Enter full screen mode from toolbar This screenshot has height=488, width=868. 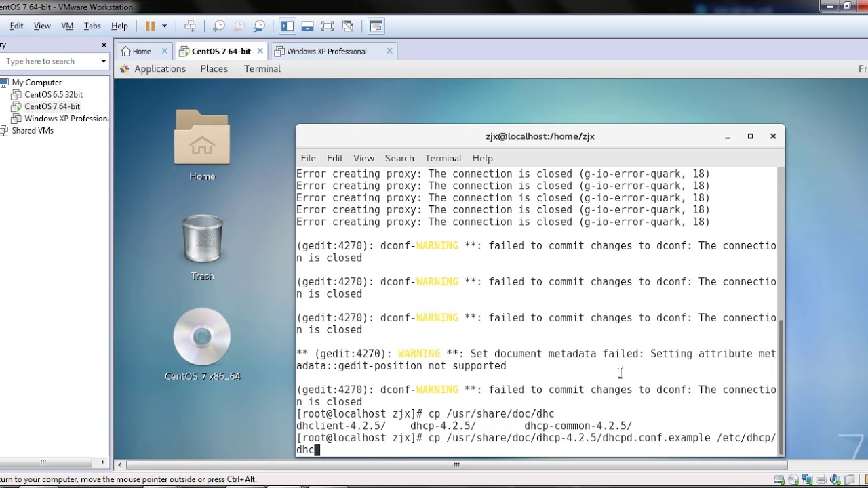coord(328,26)
